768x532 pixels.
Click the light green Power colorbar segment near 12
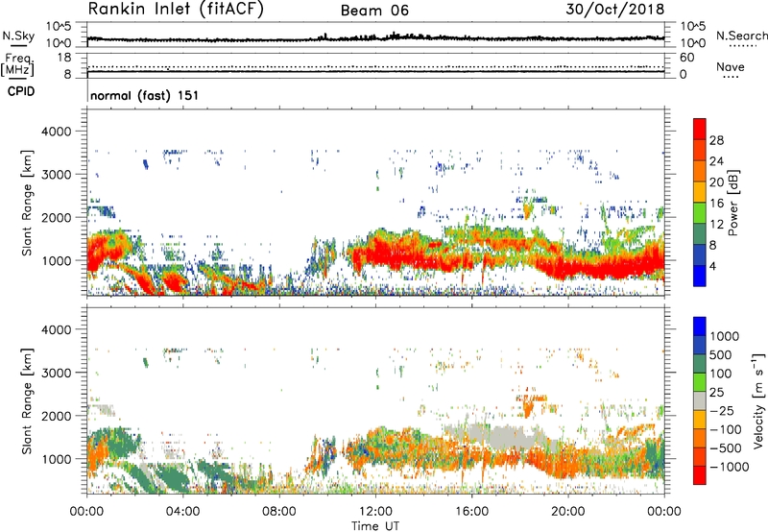(700, 212)
